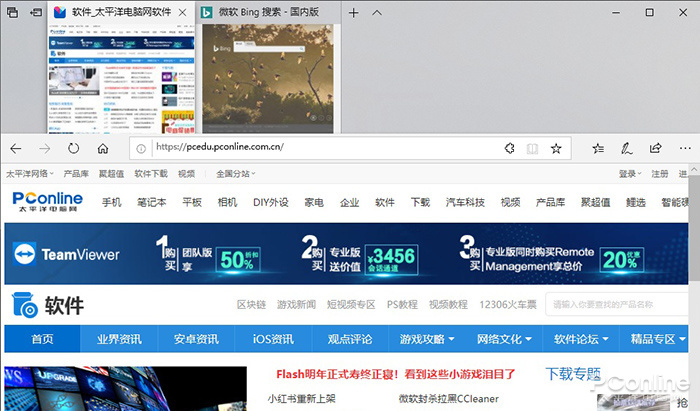Select 安卓资讯 tab
This screenshot has height=411, width=700.
tap(196, 339)
